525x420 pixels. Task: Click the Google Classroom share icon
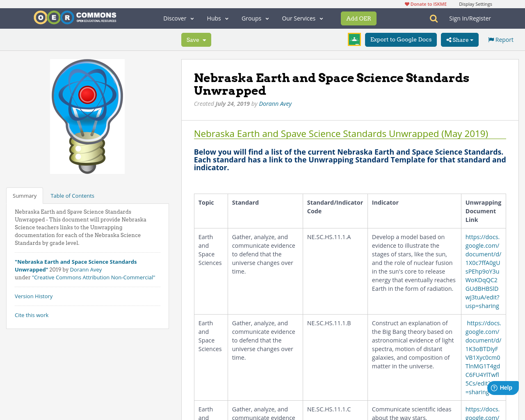click(x=354, y=40)
